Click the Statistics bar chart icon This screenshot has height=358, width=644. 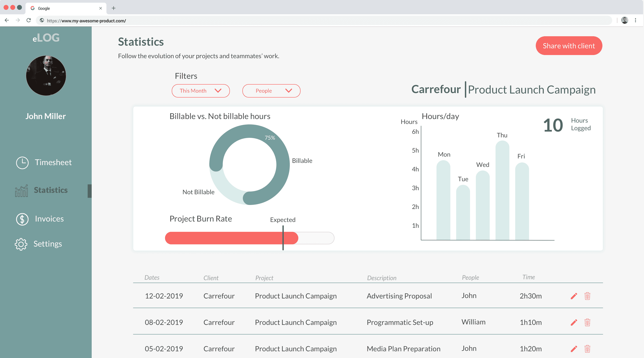pos(21,191)
